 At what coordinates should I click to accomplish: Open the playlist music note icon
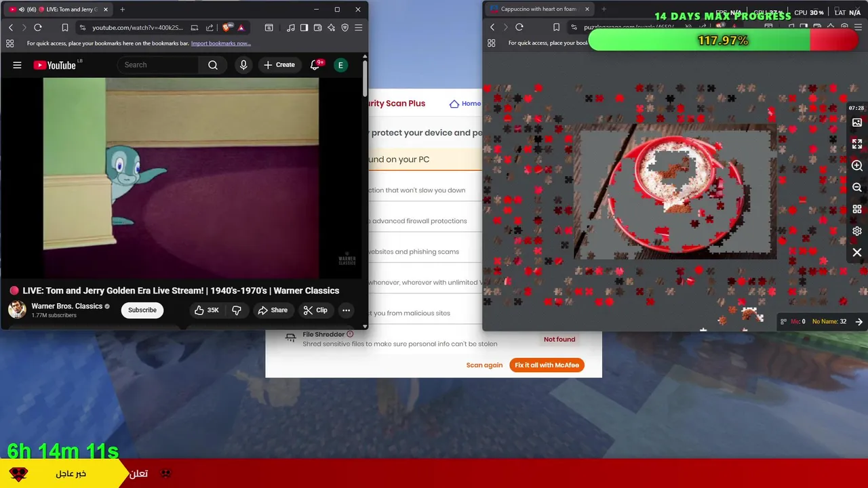click(x=291, y=28)
